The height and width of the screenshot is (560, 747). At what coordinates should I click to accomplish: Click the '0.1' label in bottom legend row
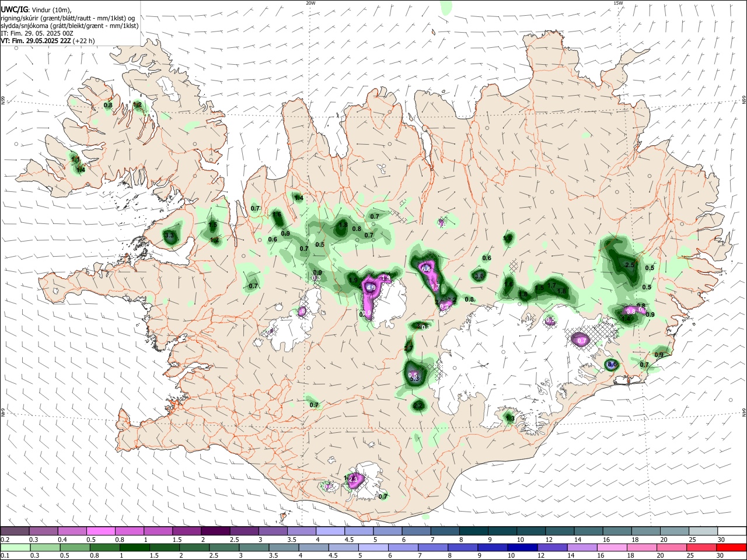(x=5, y=555)
